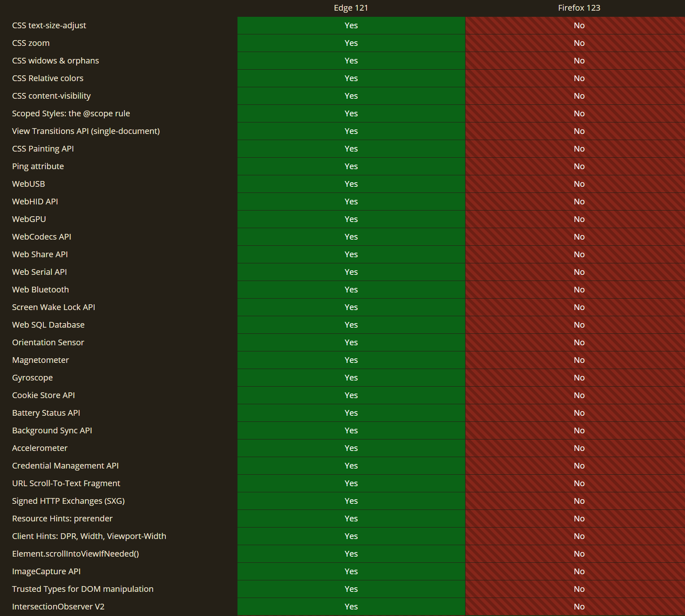Click Edge Yes cell for CSS text-size-adjust
Screen dimensions: 685x616
point(351,25)
